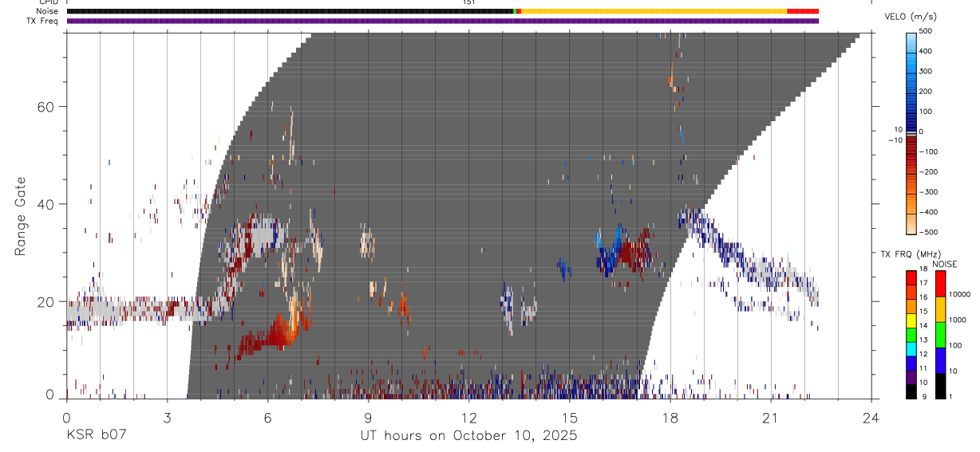Click the 'Range Gate' vertical axis title

22,216
